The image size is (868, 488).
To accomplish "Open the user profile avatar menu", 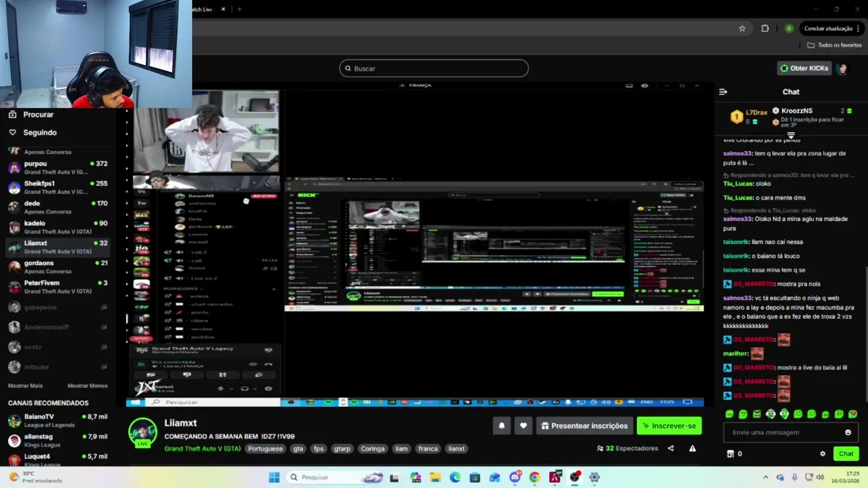I will click(x=842, y=68).
